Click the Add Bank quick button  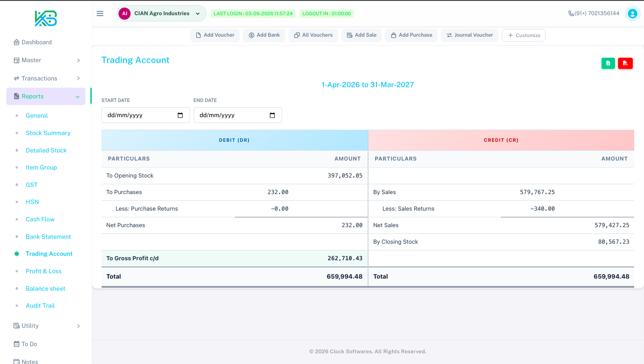tap(264, 35)
